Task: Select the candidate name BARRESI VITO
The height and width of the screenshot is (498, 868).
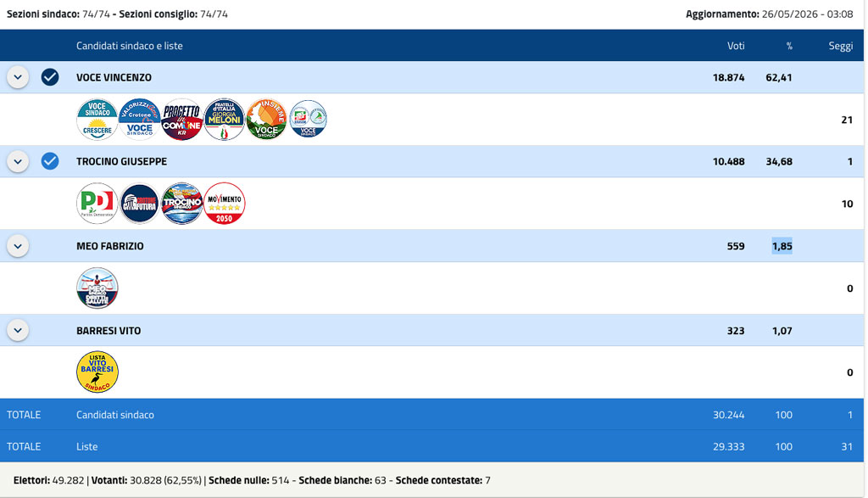Action: (108, 331)
